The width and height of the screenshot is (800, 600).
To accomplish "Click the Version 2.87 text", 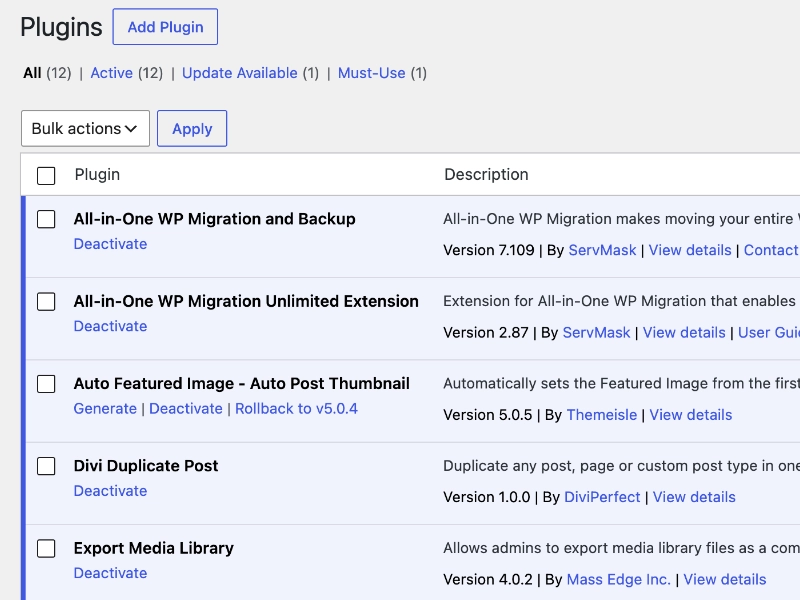I will 486,333.
